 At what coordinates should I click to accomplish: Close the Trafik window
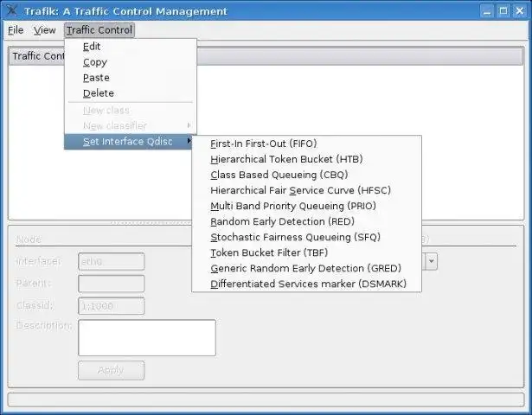519,11
